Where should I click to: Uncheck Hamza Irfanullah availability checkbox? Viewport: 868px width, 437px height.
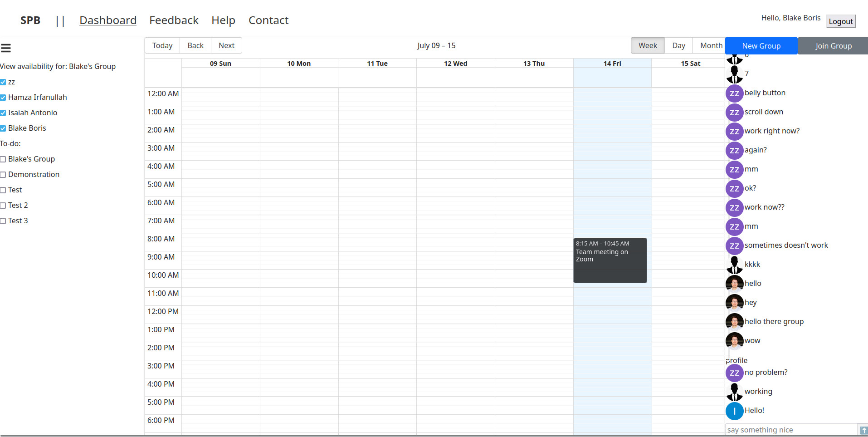pos(3,98)
